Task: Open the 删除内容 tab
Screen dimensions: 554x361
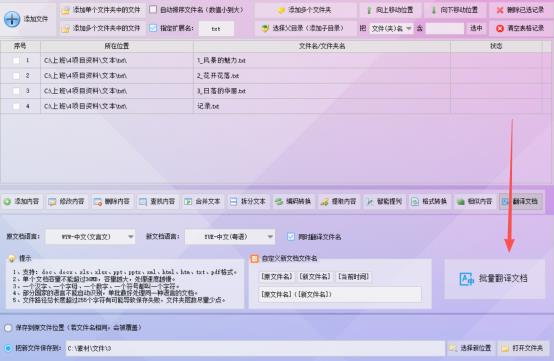Action: click(112, 202)
